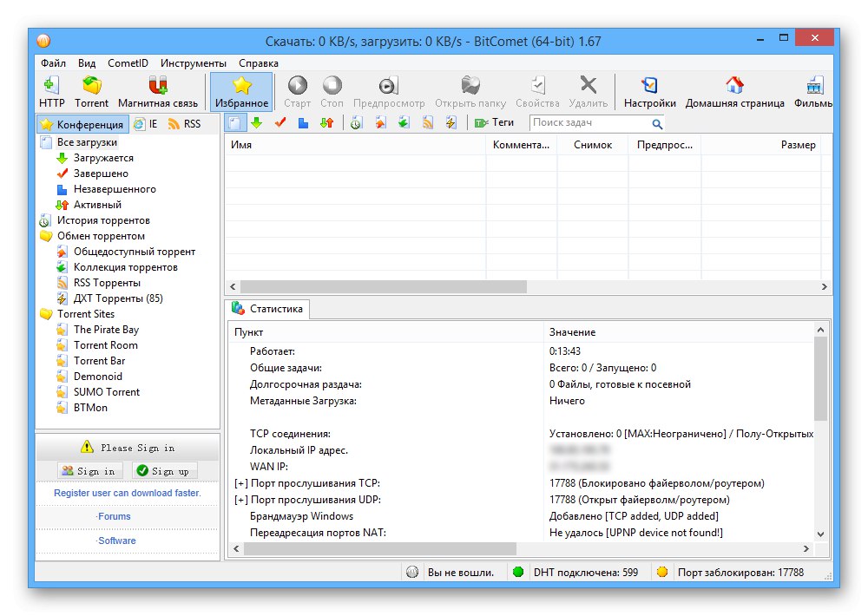Viewport: 868px width, 616px height.
Task: Click the magnifier search icon
Action: (657, 123)
